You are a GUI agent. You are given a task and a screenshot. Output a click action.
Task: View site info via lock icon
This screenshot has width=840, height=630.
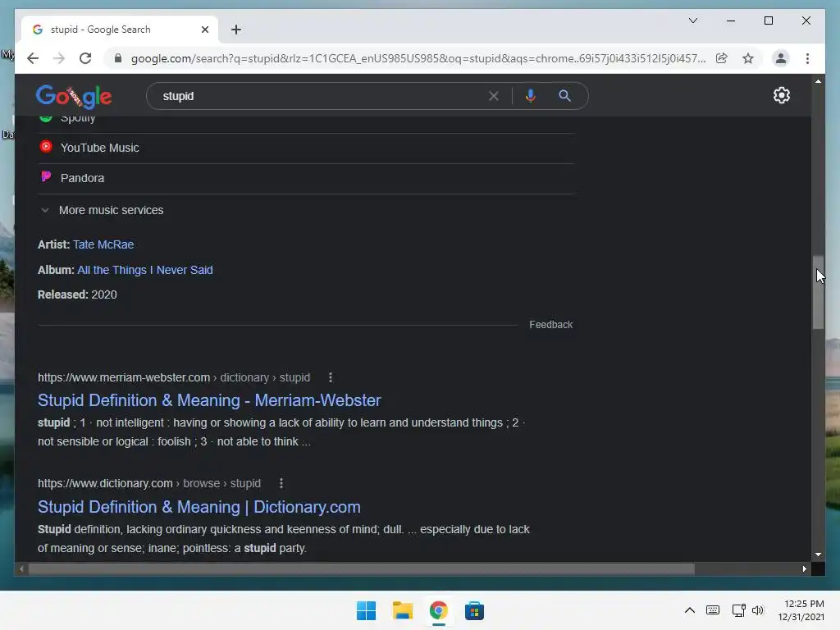pos(118,58)
